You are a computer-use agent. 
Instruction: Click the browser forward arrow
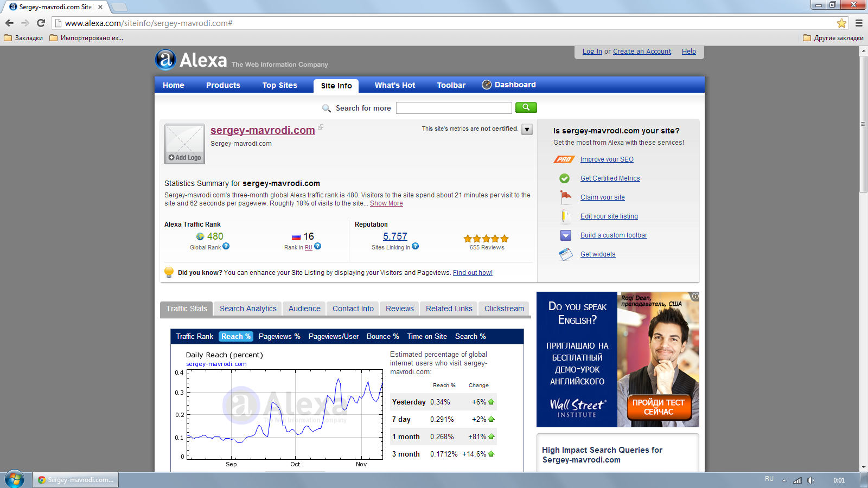[x=25, y=23]
